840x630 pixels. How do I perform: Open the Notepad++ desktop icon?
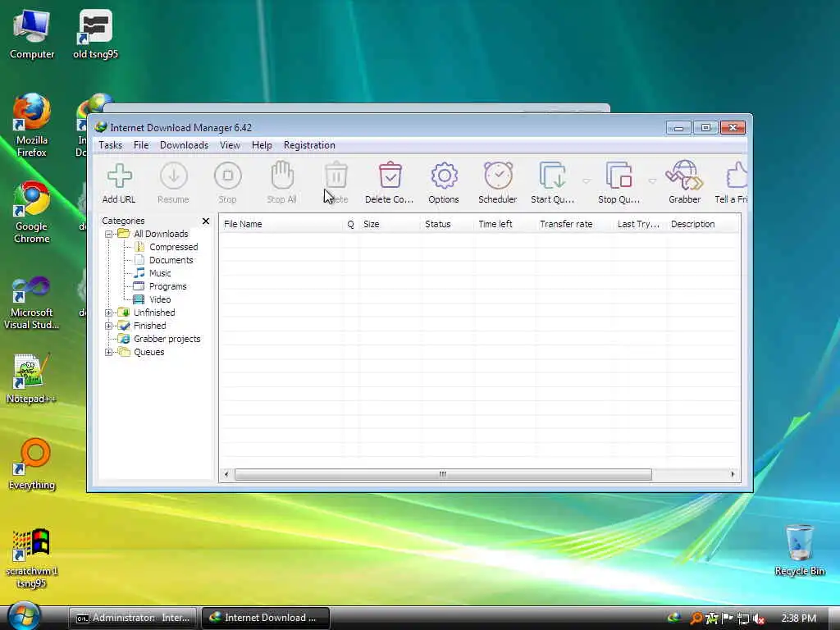(31, 378)
